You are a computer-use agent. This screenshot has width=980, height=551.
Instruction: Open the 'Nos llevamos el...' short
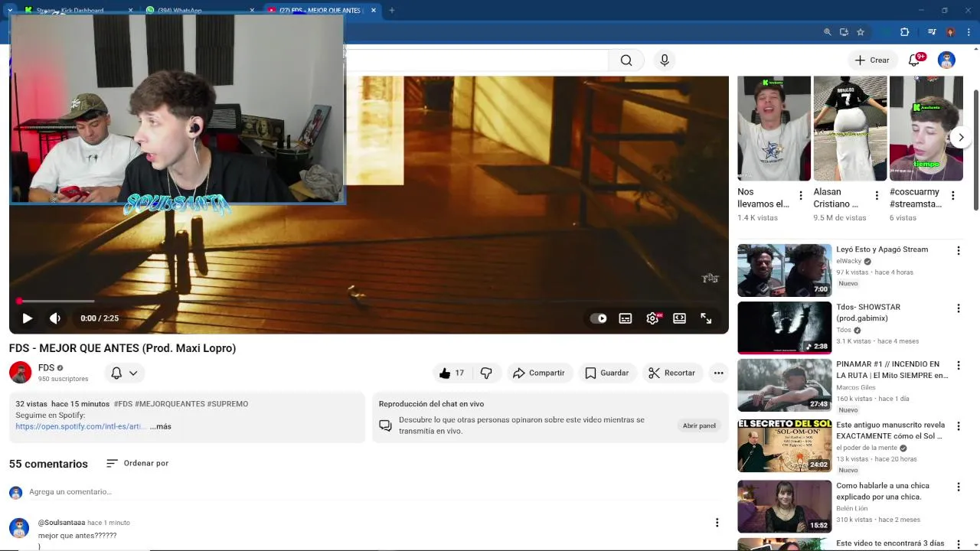coord(774,129)
